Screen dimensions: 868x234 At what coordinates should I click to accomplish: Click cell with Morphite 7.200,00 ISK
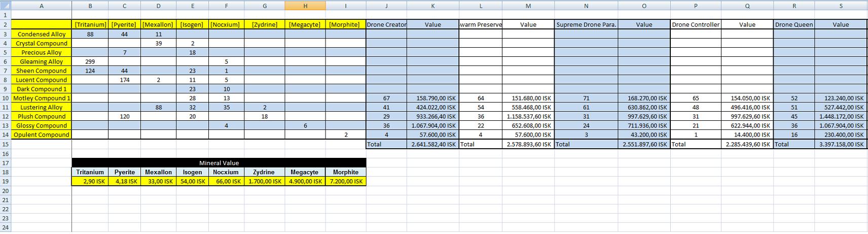[345, 181]
